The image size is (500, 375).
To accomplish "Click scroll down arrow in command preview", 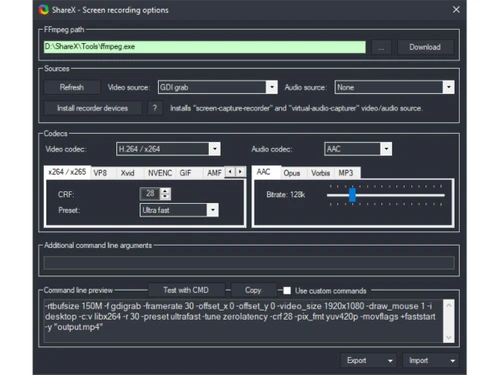I will pyautogui.click(x=449, y=337).
